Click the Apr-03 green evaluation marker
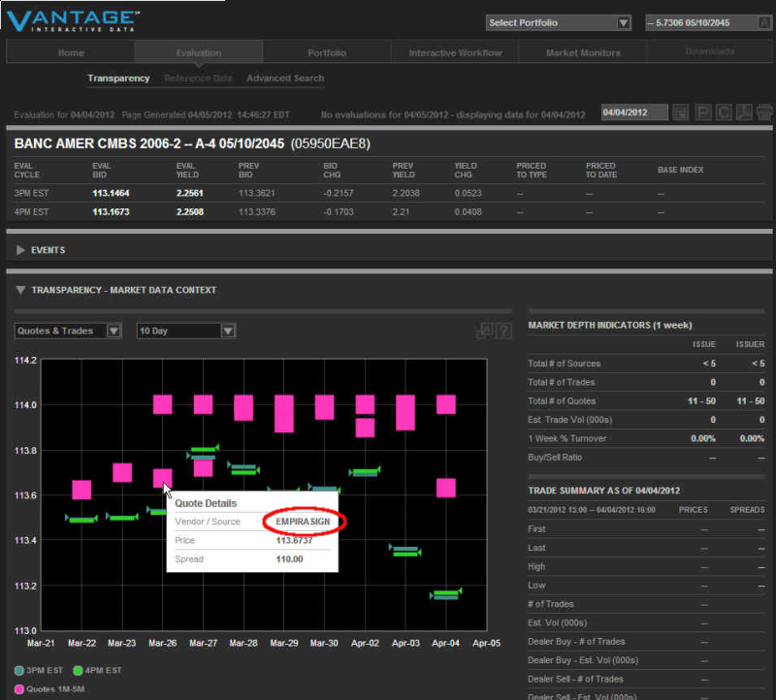Image resolution: width=776 pixels, height=700 pixels. coord(405,553)
